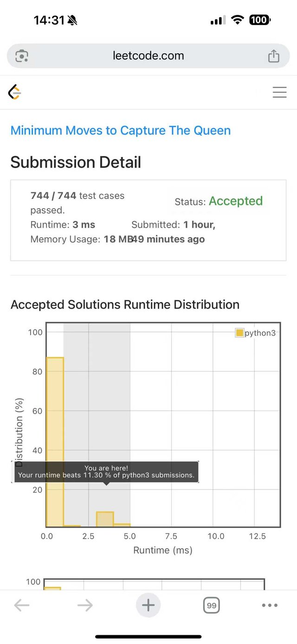The height and width of the screenshot is (644, 297).
Task: Tap the small bar near 5.0 ms
Action: (x=122, y=525)
